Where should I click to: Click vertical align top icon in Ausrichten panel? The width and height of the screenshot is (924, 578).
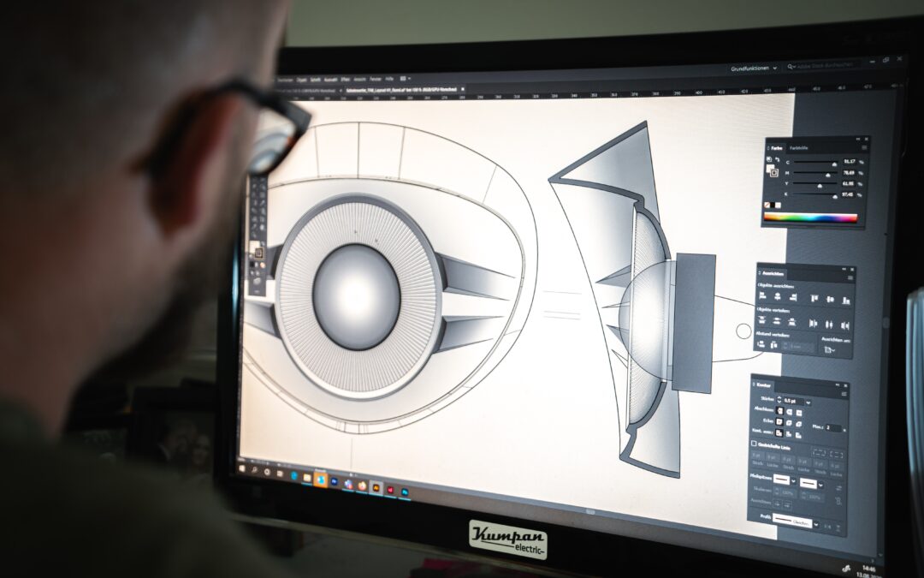(814, 299)
